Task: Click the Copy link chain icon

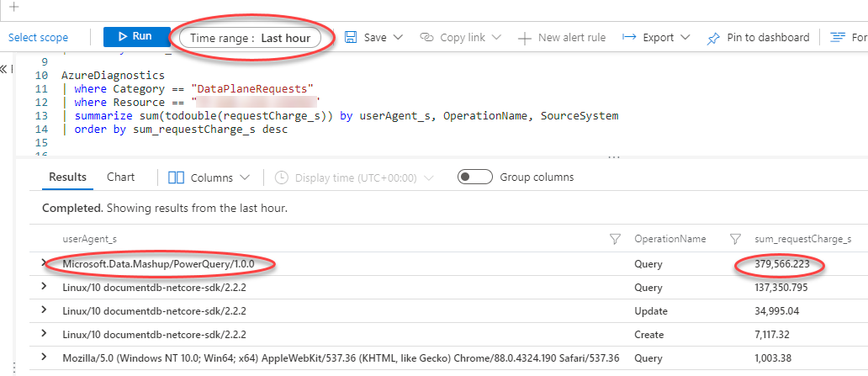Action: coord(426,38)
